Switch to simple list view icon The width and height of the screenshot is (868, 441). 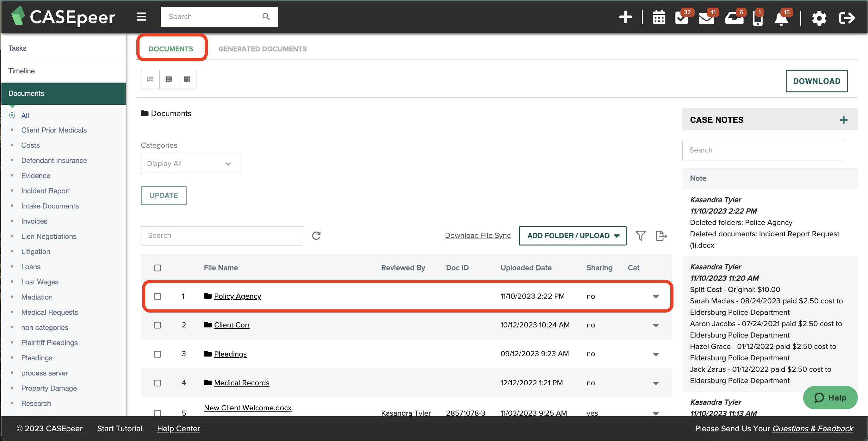150,79
